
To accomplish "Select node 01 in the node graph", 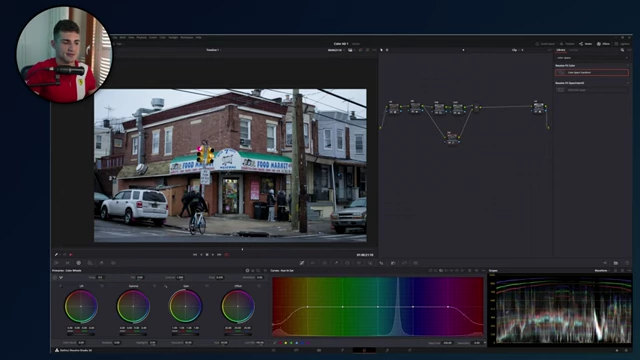I will (x=393, y=108).
